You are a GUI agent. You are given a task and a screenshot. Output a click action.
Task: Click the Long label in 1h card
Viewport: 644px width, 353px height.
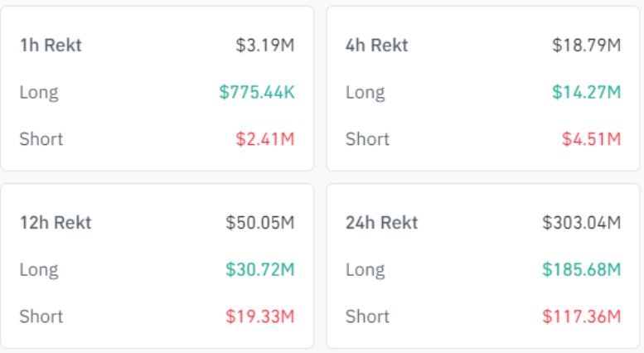coord(39,93)
